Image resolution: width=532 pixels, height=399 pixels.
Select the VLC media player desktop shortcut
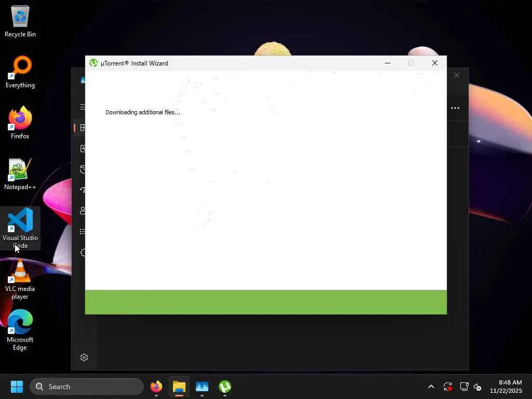(20, 279)
